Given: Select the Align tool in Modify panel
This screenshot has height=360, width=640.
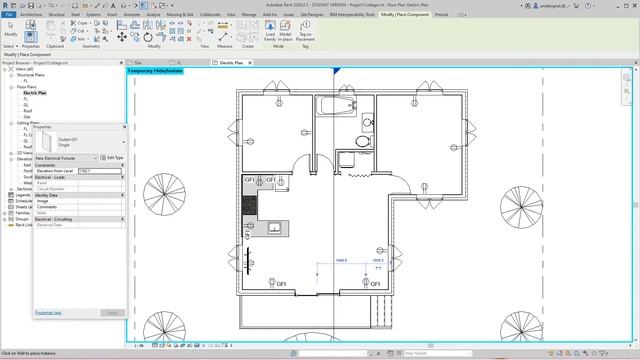Looking at the screenshot, I should point(122,25).
